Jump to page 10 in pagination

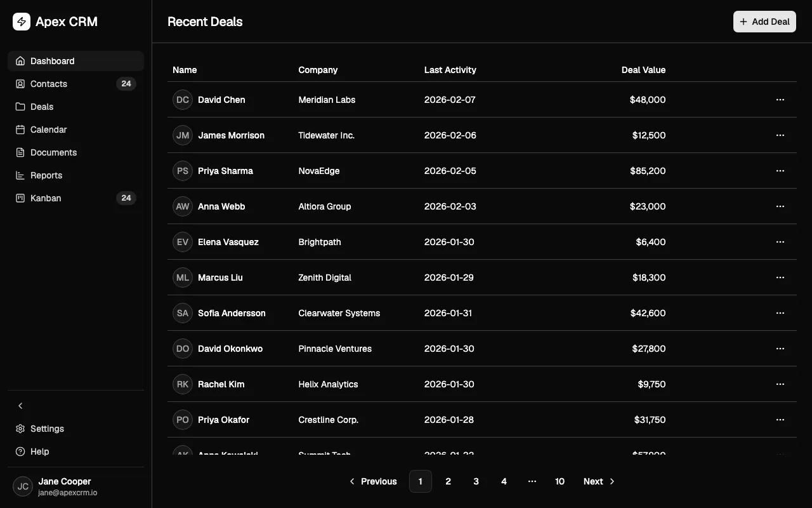pos(560,481)
